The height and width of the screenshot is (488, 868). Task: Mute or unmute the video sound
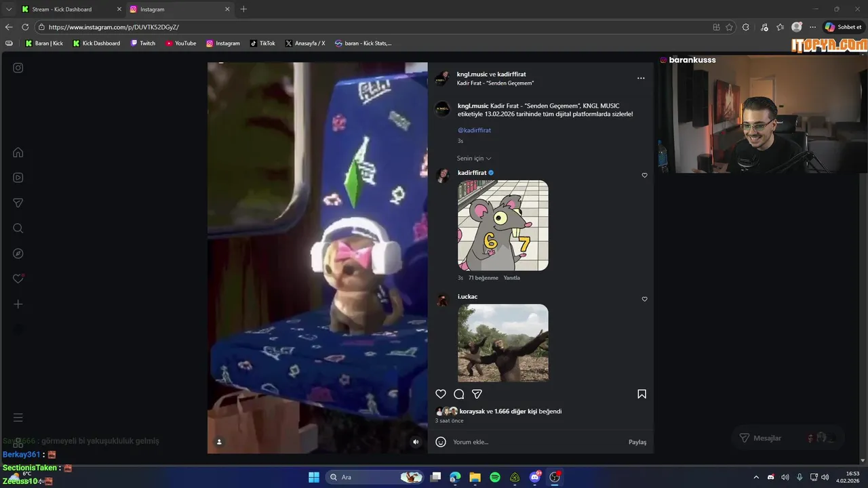pyautogui.click(x=416, y=442)
